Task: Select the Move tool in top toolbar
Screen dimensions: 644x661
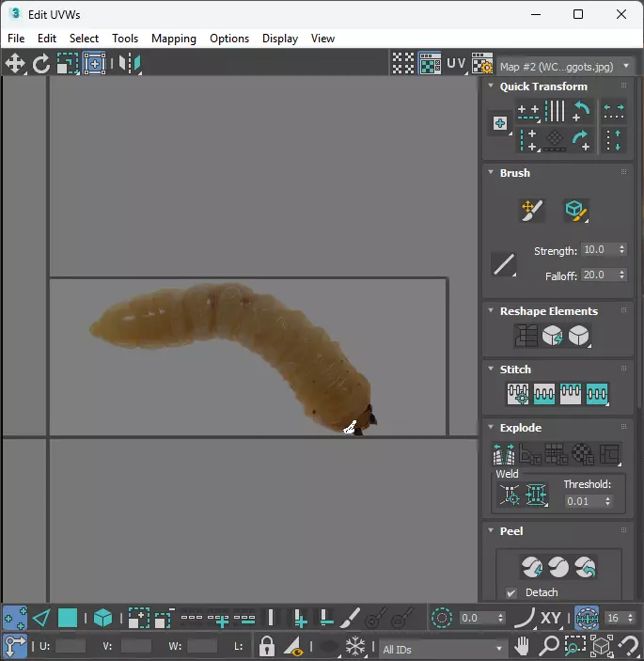Action: [15, 64]
